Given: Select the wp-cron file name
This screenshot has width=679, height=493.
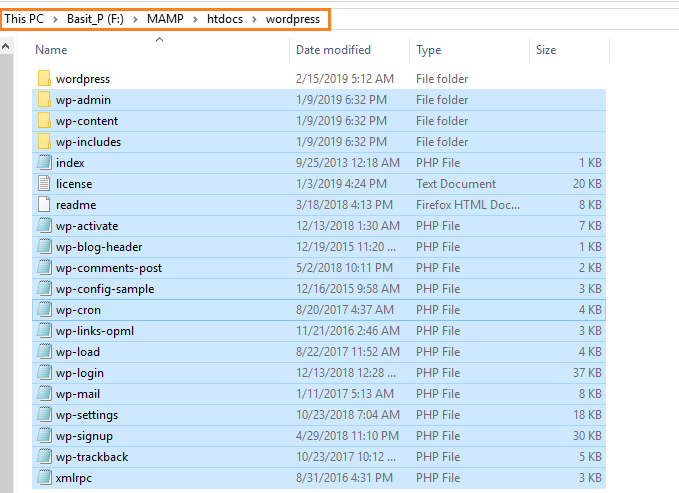Looking at the screenshot, I should [x=78, y=310].
